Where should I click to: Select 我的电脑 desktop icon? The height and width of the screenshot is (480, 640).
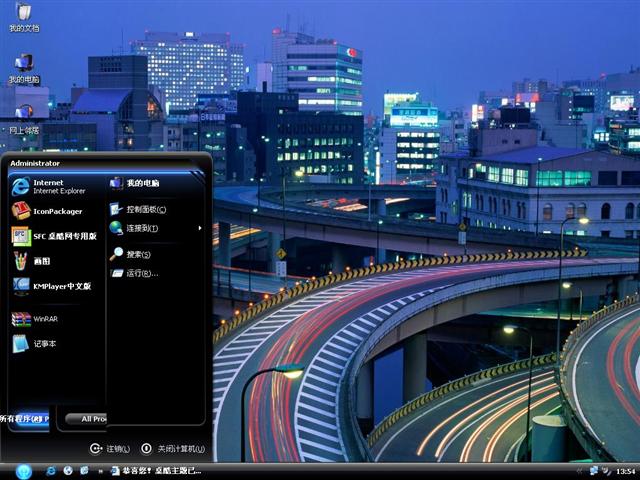coord(23,66)
